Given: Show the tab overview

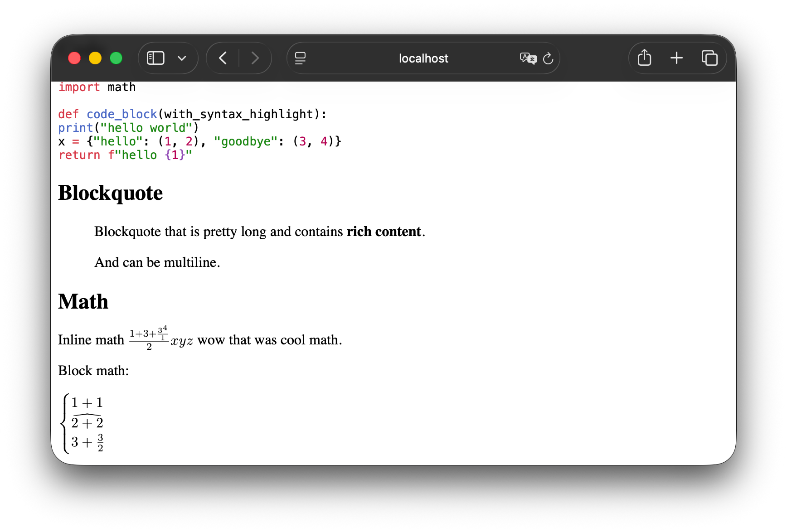Looking at the screenshot, I should (x=709, y=58).
